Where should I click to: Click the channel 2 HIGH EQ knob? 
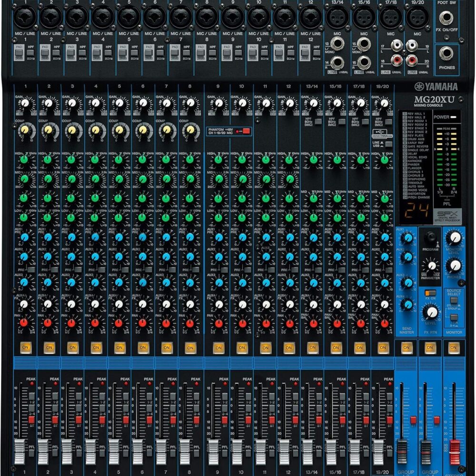[x=48, y=159]
